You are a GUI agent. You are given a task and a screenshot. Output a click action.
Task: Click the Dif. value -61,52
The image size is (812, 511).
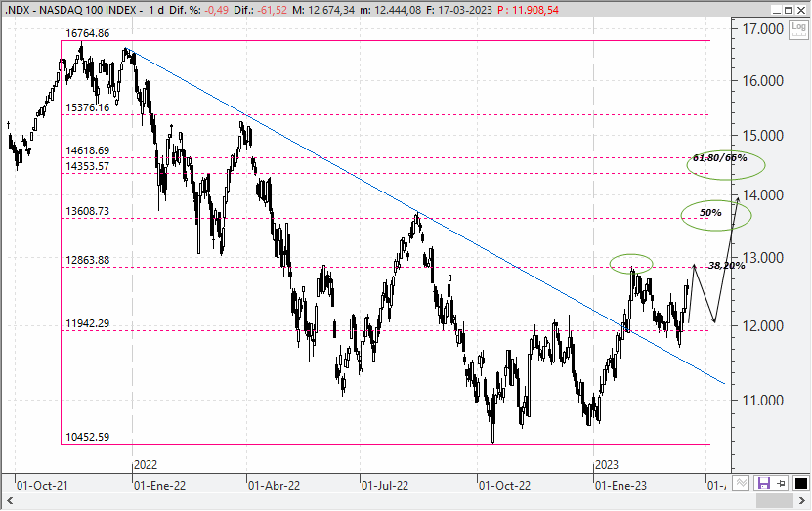pos(273,10)
